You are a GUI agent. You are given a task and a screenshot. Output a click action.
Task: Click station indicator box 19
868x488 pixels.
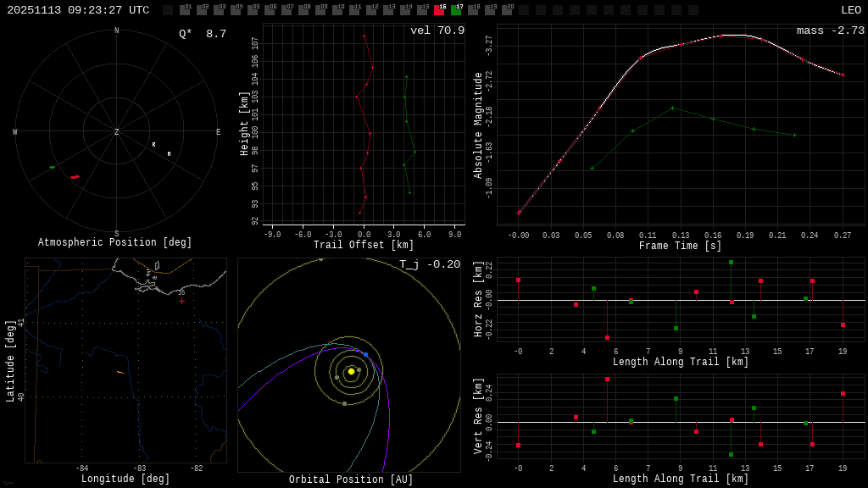[x=490, y=10]
